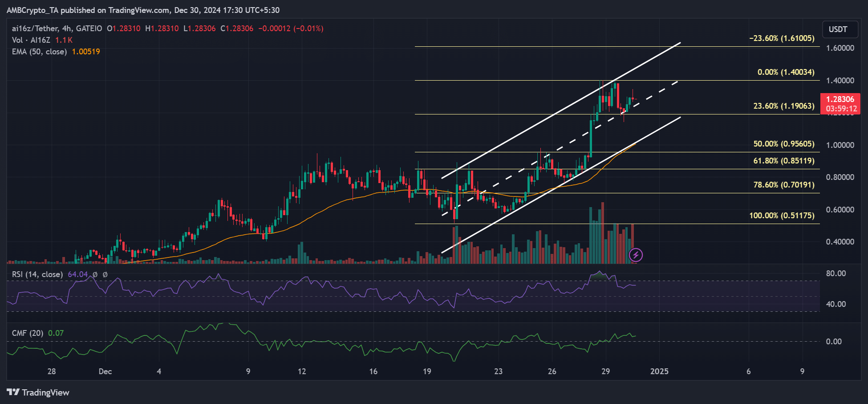The width and height of the screenshot is (868, 404).
Task: Select the CMF (20) indicator legend
Action: point(28,333)
